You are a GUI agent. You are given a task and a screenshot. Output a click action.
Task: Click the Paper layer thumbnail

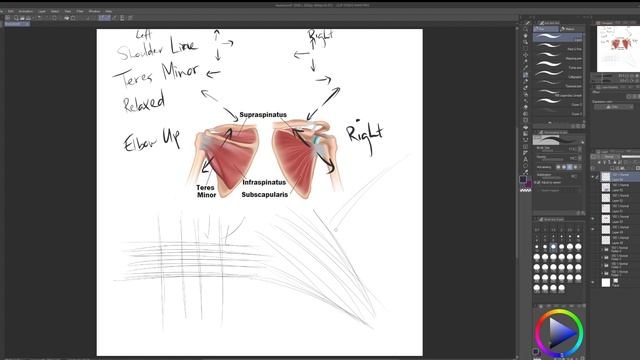click(x=606, y=282)
